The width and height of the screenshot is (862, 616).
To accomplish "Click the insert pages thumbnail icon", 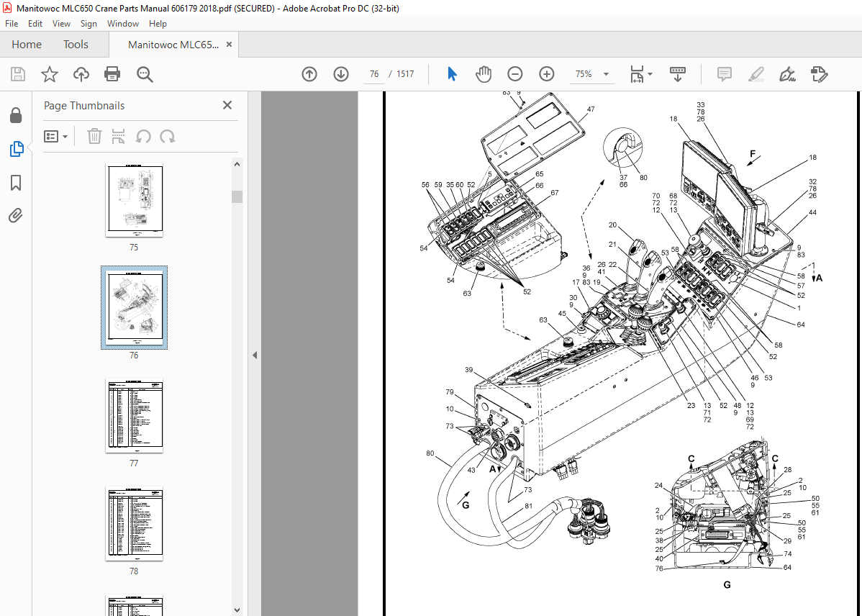I will click(118, 136).
